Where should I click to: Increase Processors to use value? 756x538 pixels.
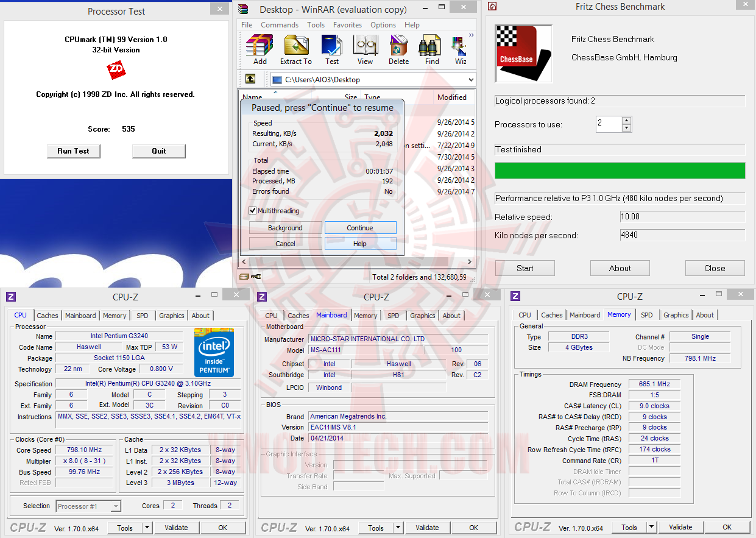626,121
